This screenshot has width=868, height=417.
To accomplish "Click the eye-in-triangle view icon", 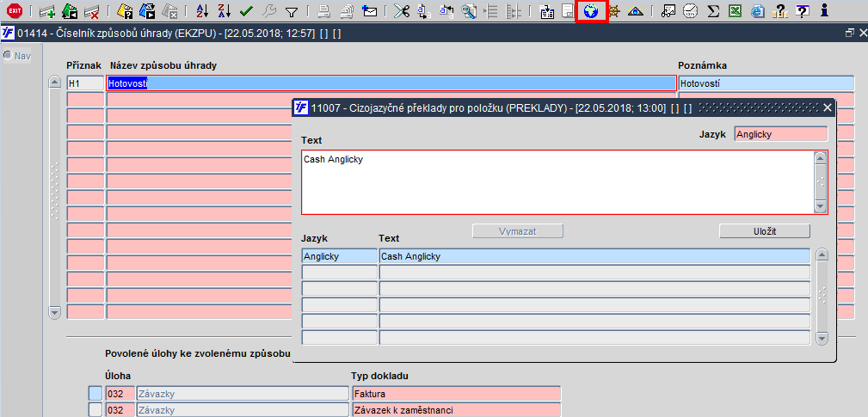I will tap(635, 11).
